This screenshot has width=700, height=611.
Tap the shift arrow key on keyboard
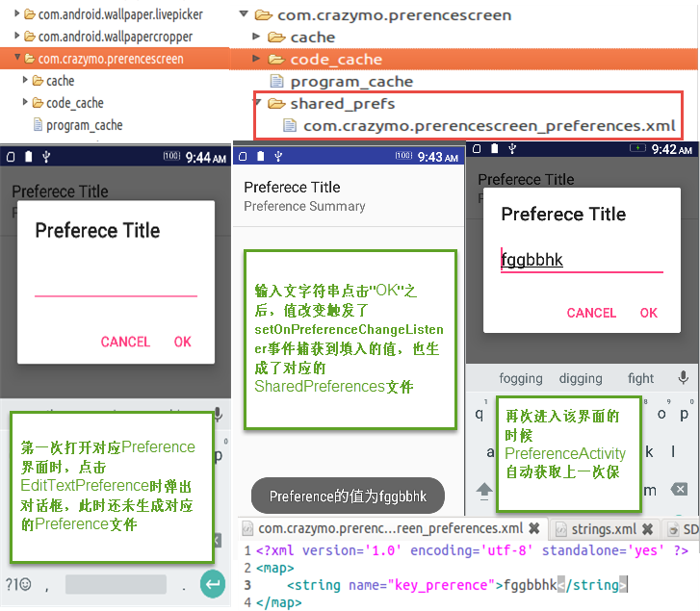(x=484, y=492)
